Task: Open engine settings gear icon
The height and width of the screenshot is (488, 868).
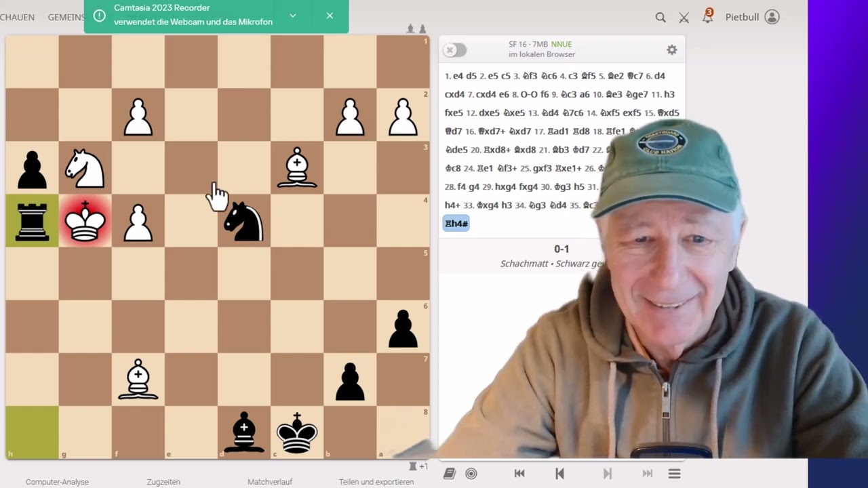Action: tap(672, 49)
